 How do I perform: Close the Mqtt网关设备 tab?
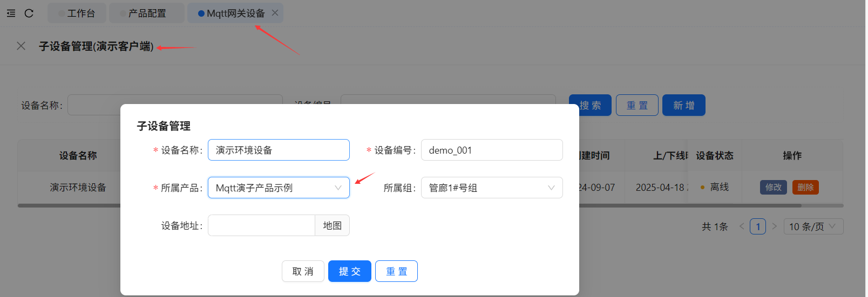(275, 13)
